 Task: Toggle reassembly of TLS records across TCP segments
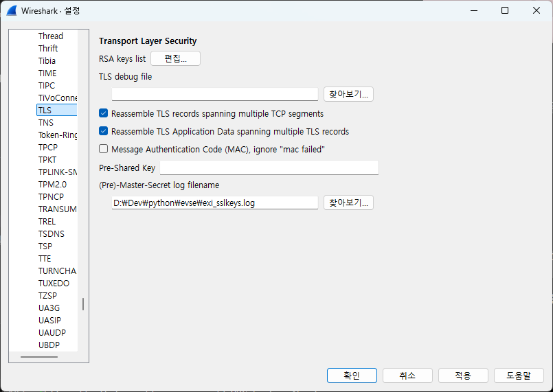(x=103, y=113)
